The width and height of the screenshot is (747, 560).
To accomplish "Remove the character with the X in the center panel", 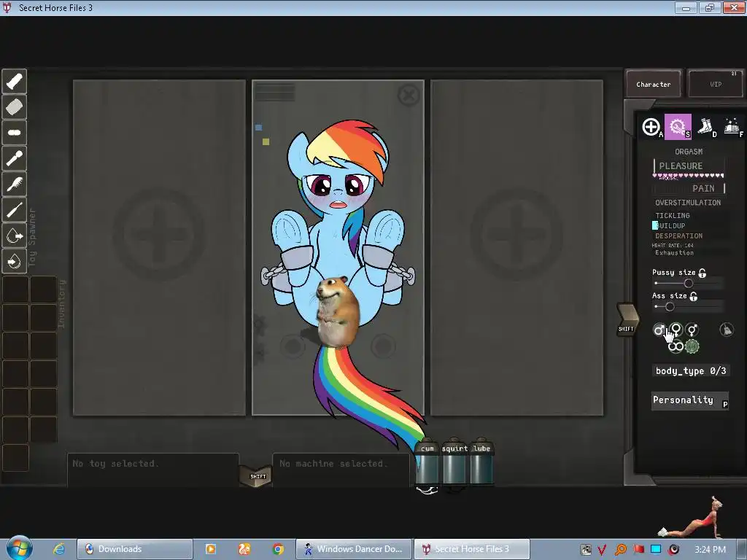I will point(409,96).
